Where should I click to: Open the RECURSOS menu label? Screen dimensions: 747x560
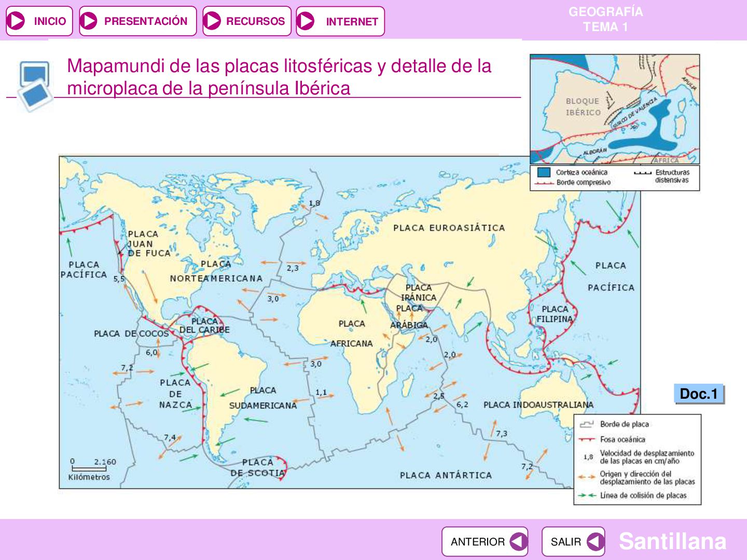coord(255,21)
